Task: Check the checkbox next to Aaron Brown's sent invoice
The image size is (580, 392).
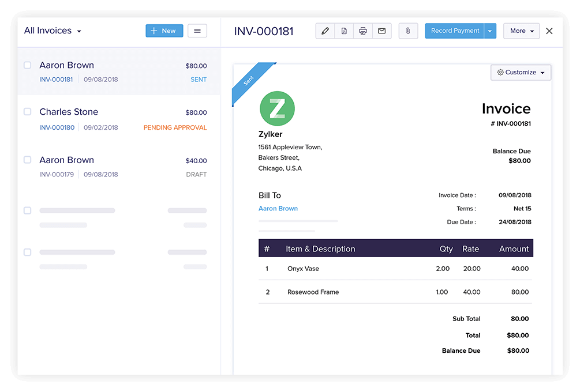Action: pyautogui.click(x=27, y=65)
